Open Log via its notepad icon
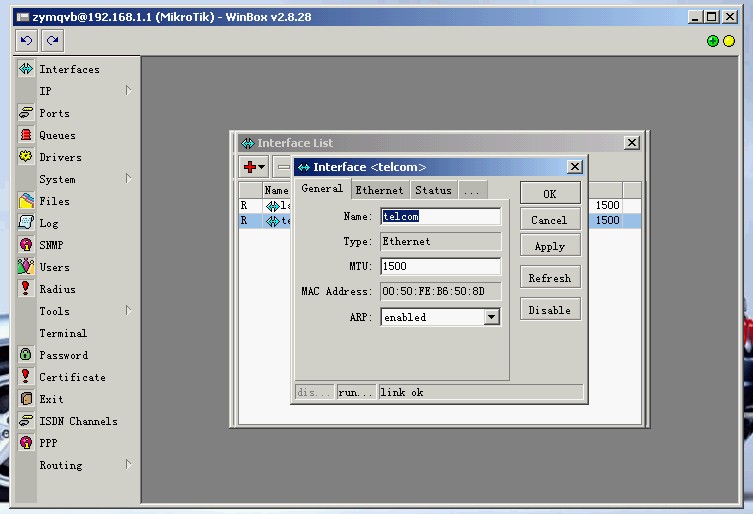Image resolution: width=753 pixels, height=514 pixels. coord(26,222)
